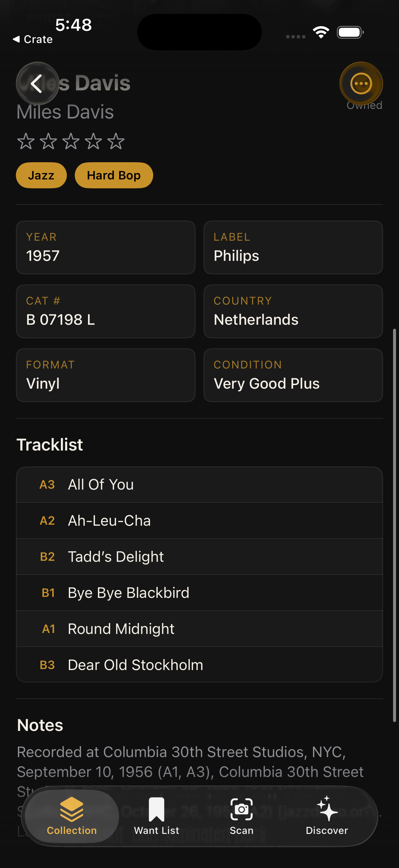This screenshot has height=868, width=399.
Task: Open the Condition Very Good Plus selector
Action: (x=292, y=375)
